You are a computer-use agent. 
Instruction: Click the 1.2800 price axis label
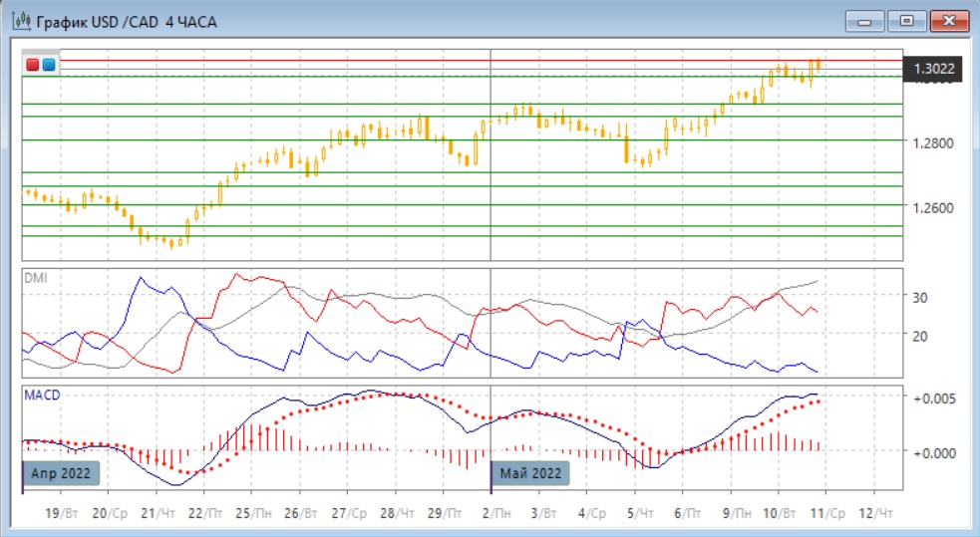click(932, 142)
